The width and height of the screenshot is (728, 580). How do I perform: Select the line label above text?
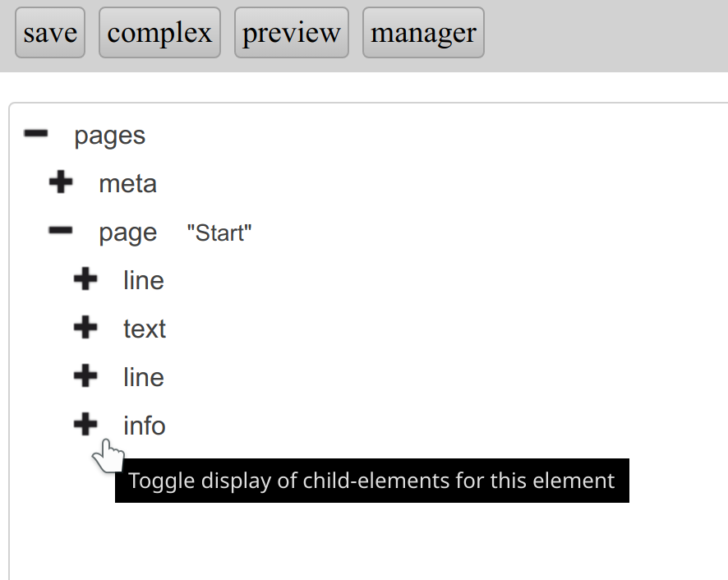point(144,281)
